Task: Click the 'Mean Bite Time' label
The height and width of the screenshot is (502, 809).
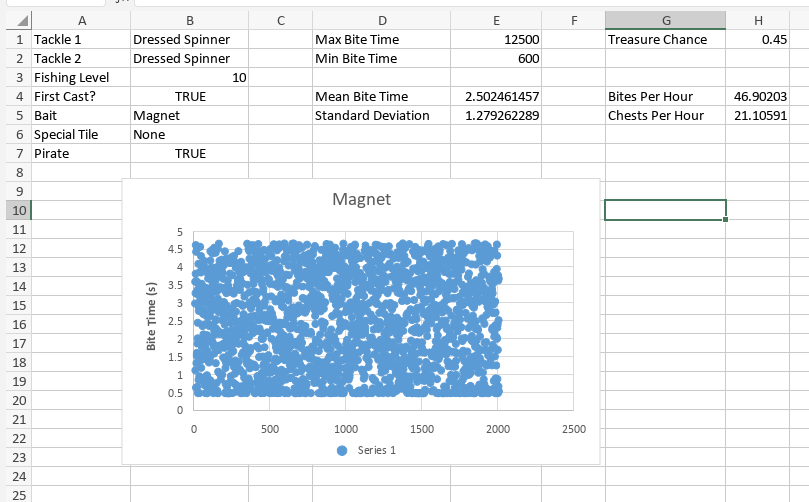Action: click(x=382, y=96)
